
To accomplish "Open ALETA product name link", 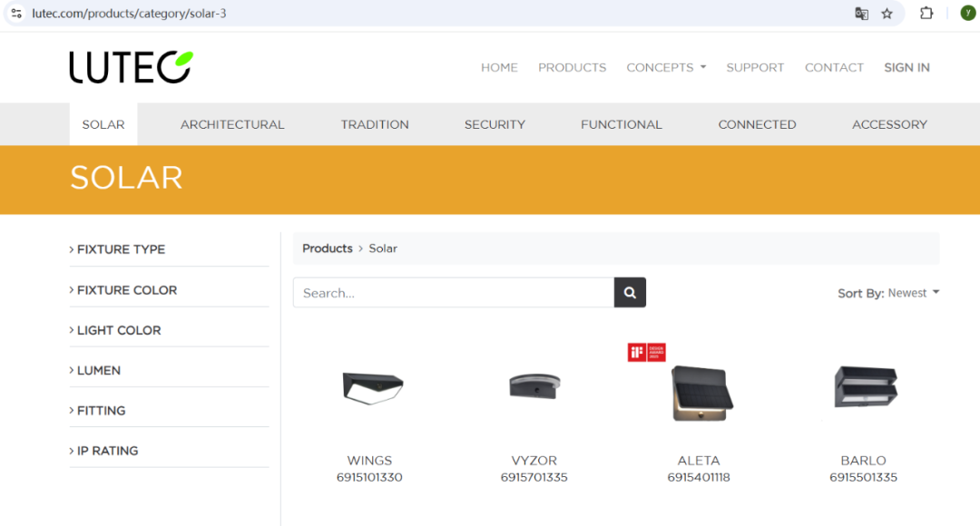I will (x=699, y=461).
